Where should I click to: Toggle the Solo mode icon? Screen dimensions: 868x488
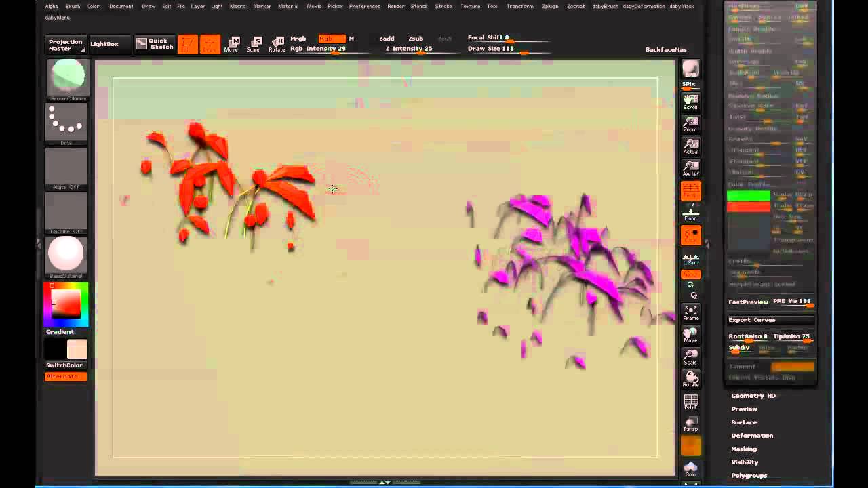click(690, 469)
